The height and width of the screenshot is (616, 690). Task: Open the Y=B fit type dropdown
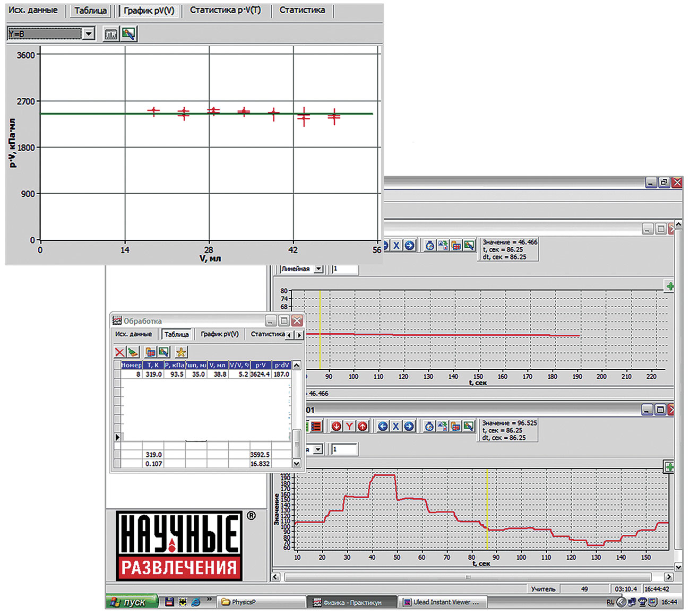(89, 34)
